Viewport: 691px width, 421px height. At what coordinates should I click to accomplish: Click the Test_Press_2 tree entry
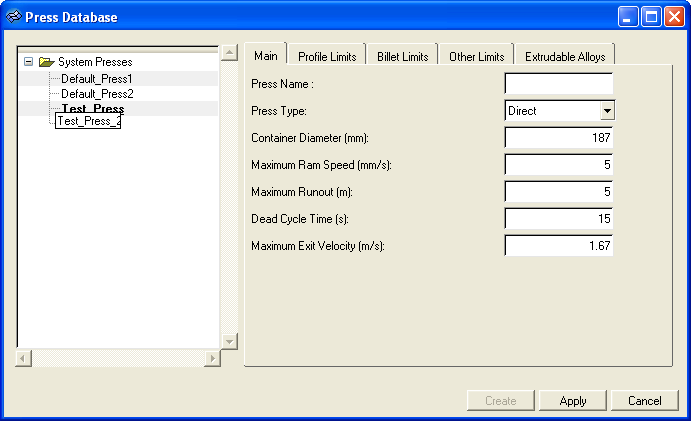[x=88, y=121]
